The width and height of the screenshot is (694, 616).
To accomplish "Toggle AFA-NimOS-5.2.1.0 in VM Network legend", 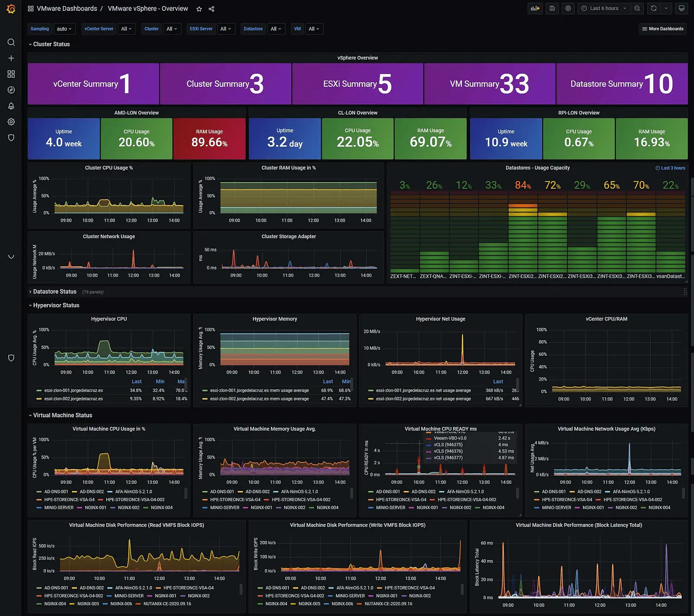I will pyautogui.click(x=631, y=492).
